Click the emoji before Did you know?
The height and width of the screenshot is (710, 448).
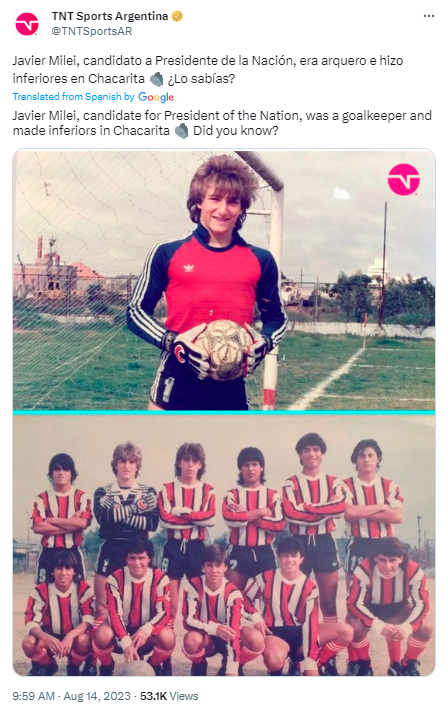pos(181,131)
